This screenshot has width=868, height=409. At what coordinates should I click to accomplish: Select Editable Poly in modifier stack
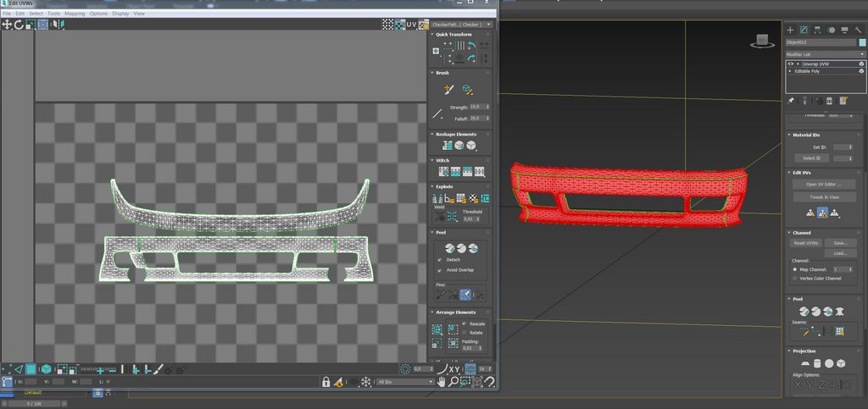tap(807, 71)
